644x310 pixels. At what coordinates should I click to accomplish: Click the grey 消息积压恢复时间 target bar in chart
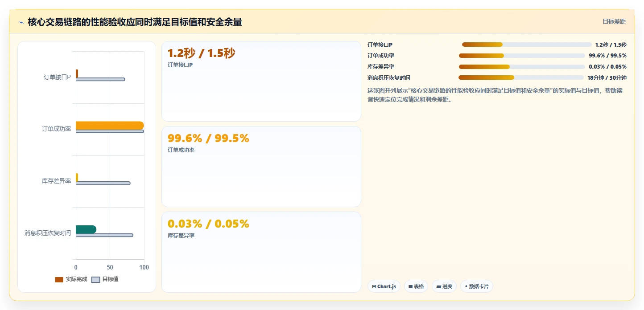pos(104,235)
